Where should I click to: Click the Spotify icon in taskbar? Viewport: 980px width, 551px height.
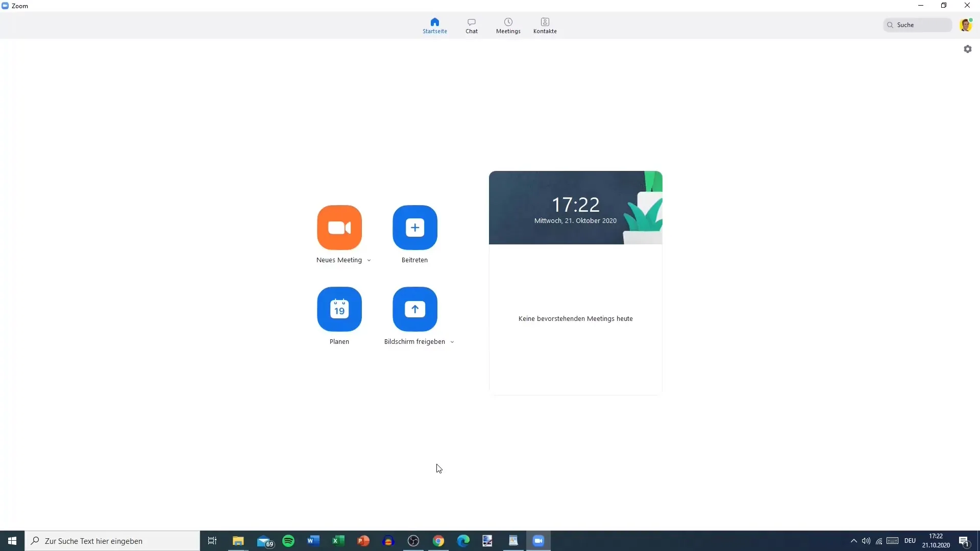click(288, 541)
